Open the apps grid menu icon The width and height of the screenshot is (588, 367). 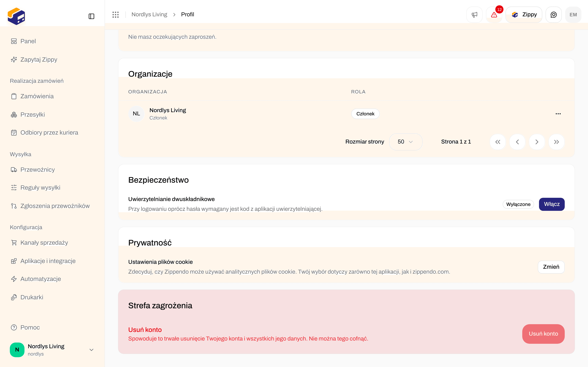(116, 14)
